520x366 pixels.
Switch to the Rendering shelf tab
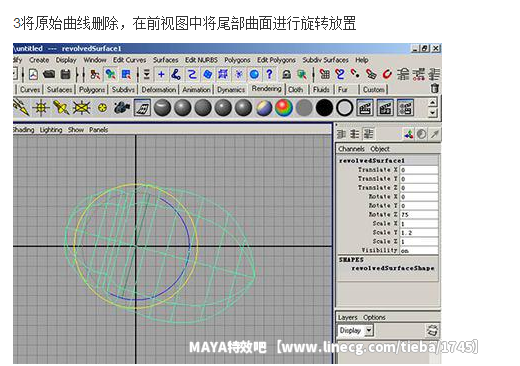coord(266,89)
